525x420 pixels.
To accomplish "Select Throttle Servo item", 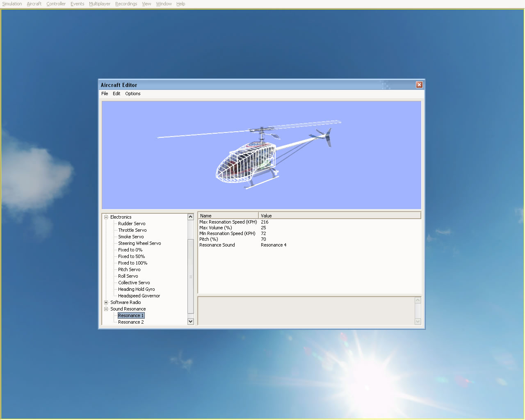I will tap(132, 230).
